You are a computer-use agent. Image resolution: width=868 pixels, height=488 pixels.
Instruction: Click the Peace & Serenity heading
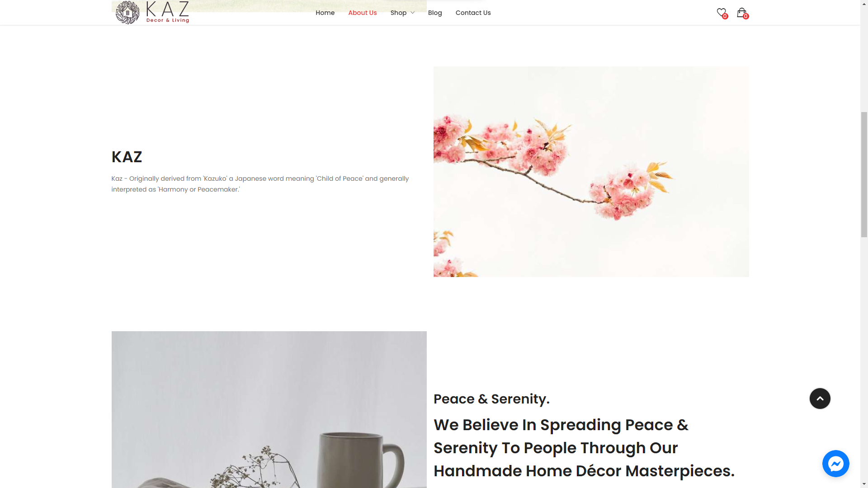(491, 399)
